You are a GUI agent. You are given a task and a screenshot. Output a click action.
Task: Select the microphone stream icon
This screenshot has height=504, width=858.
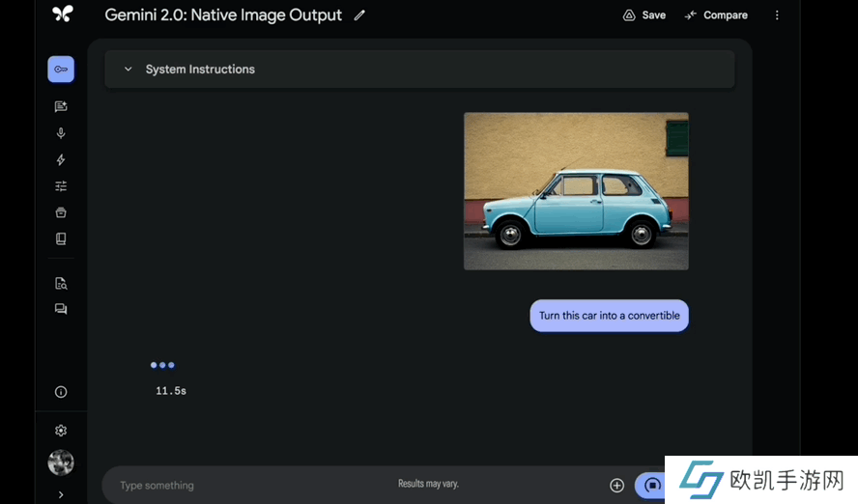pos(61,133)
